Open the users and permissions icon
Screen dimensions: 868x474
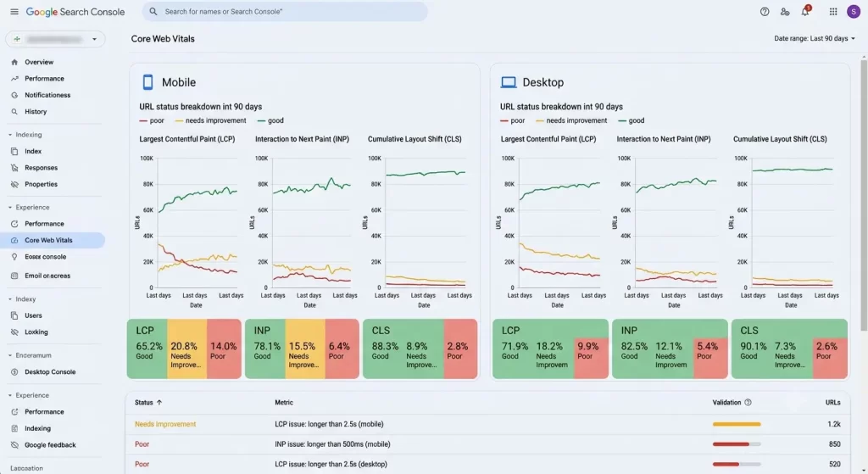(785, 12)
